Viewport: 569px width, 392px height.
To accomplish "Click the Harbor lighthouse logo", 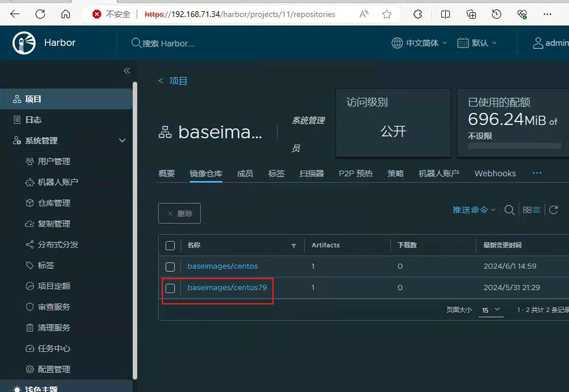I will pos(24,43).
